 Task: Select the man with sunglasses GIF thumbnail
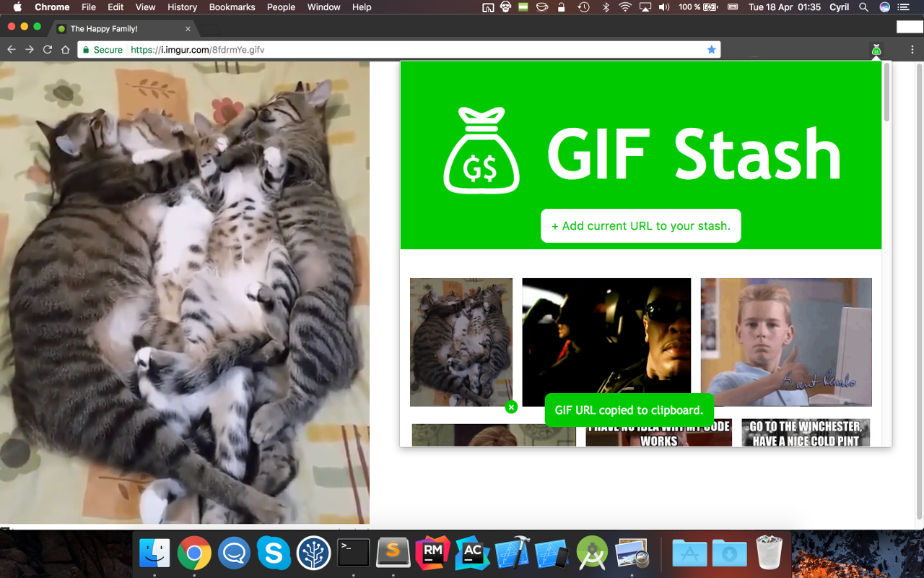[x=606, y=342]
